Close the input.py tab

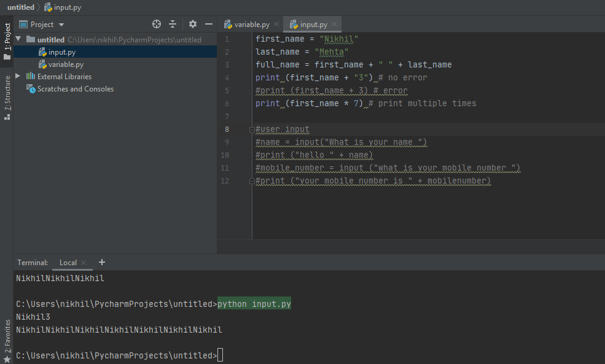pos(334,24)
